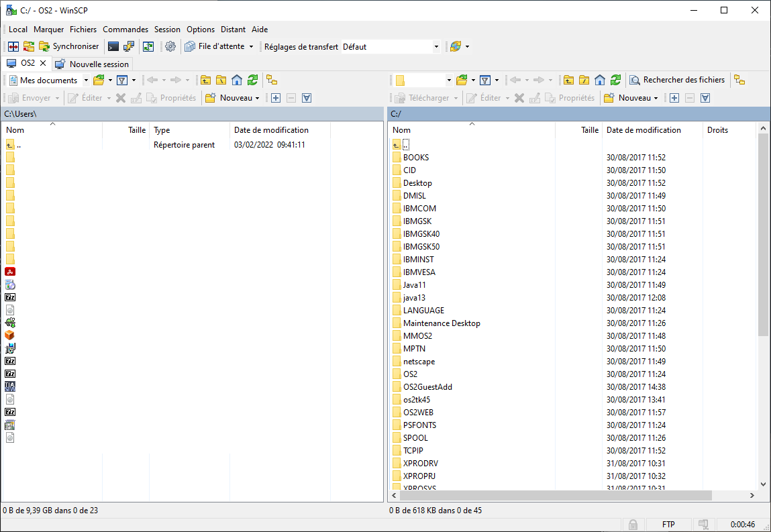Click the preferences gear icon
Viewport: 771px width, 532px height.
pos(170,46)
